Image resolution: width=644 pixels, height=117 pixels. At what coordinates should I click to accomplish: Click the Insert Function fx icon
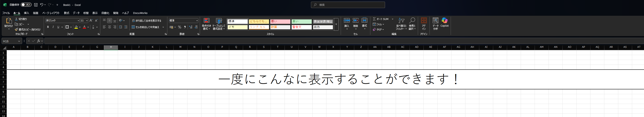click(38, 41)
